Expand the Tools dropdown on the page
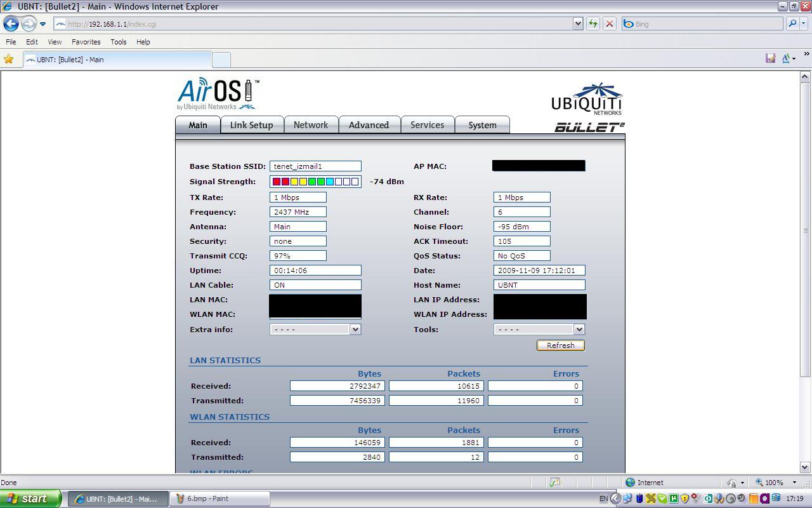This screenshot has height=508, width=812. (579, 329)
